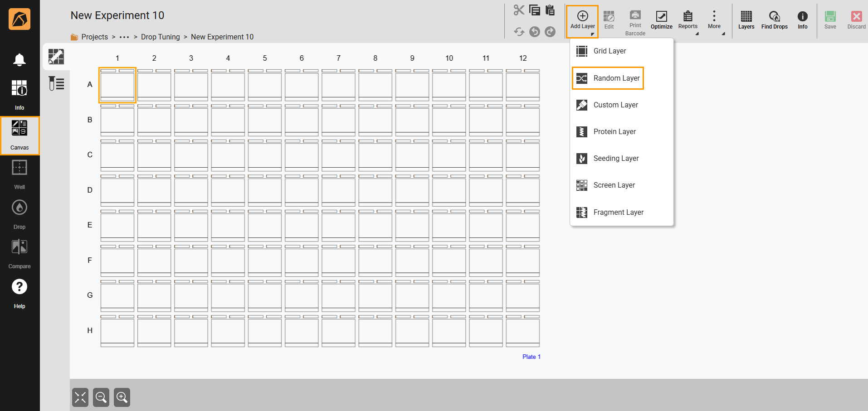Viewport: 868px width, 411px height.
Task: Switch to the test tube ingredients tab
Action: click(56, 83)
